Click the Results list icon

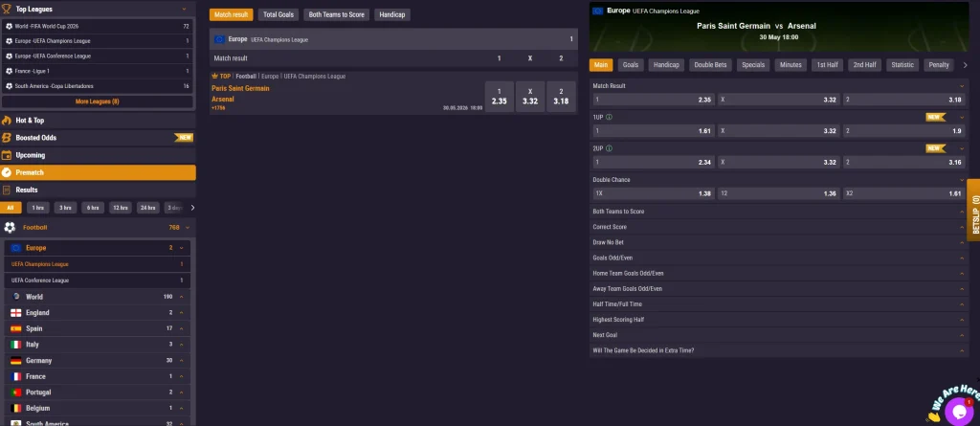click(7, 190)
